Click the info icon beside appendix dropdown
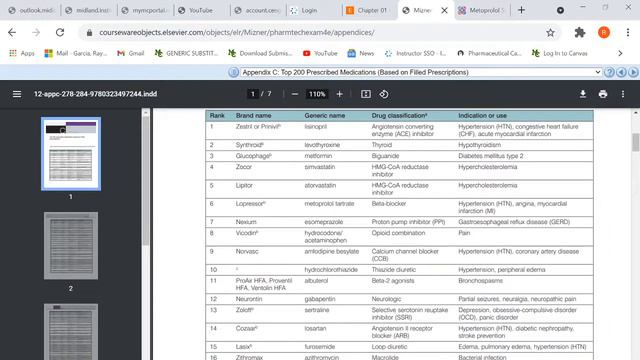This screenshot has height=360, width=640. (x=233, y=72)
